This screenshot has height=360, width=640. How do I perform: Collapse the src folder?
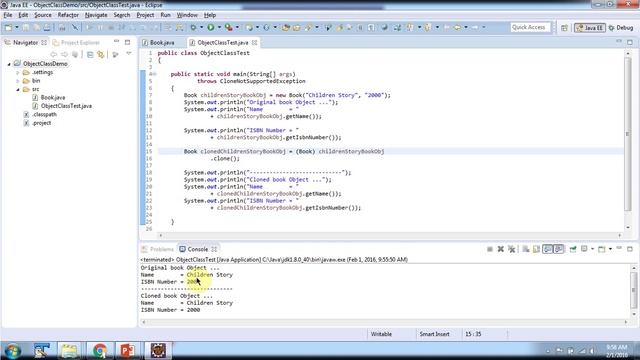coord(18,89)
